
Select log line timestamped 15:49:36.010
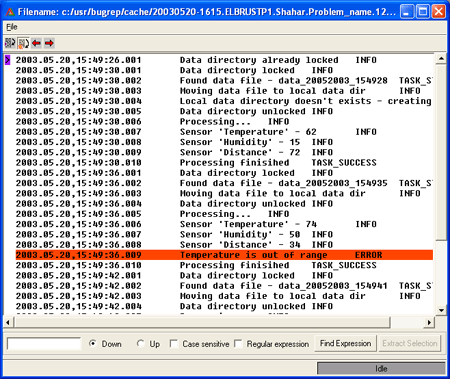point(224,265)
